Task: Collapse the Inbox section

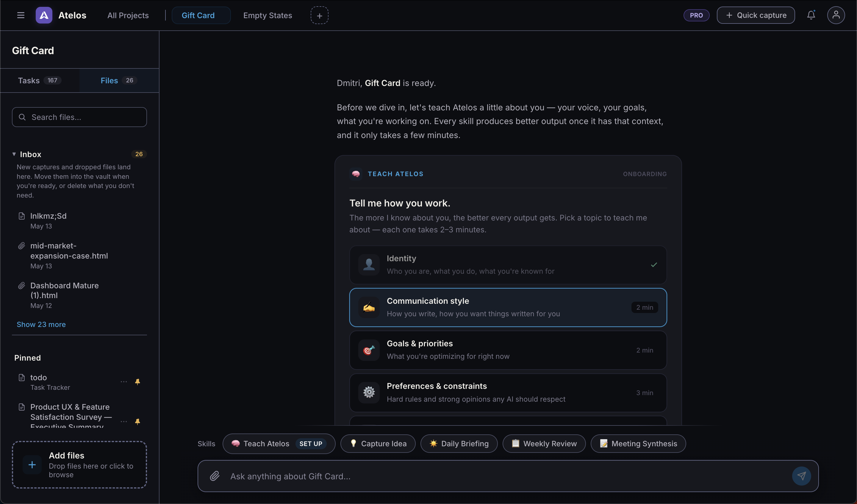Action: click(x=14, y=154)
